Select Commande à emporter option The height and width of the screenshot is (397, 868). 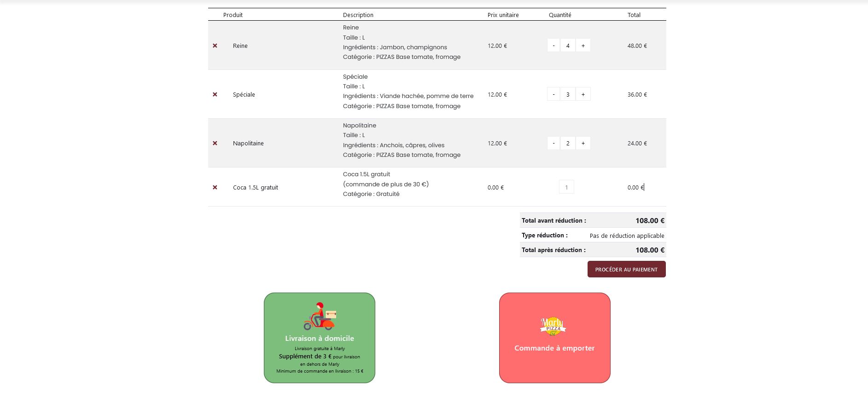554,348
